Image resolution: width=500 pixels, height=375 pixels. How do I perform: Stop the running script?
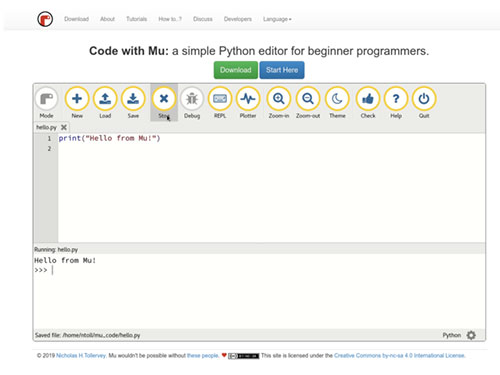click(164, 99)
